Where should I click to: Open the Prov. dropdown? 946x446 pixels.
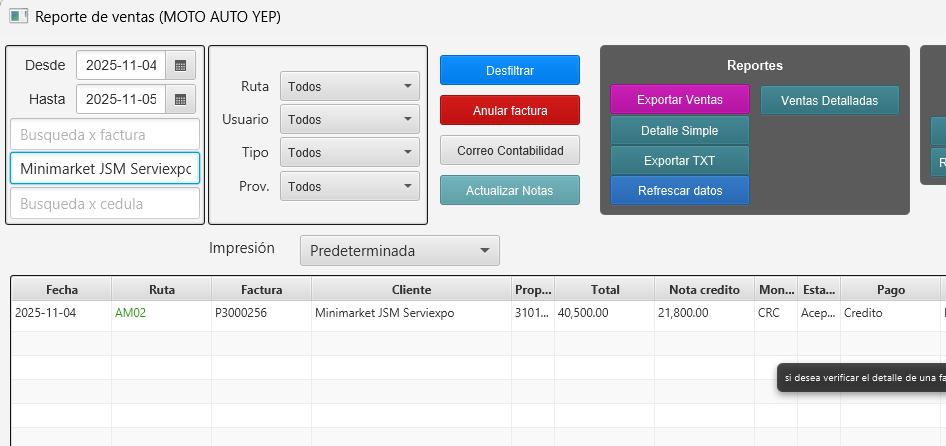point(349,186)
